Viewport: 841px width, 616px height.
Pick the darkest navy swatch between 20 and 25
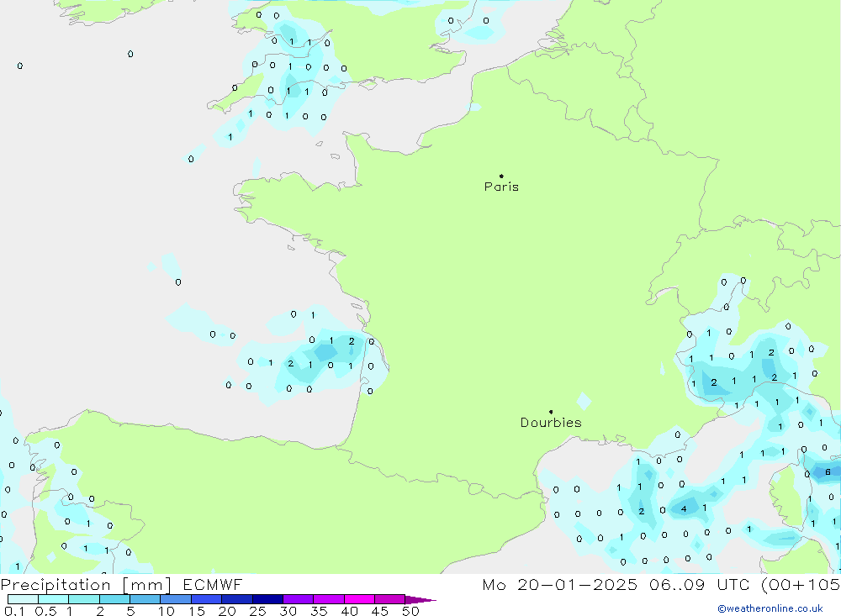click(236, 599)
